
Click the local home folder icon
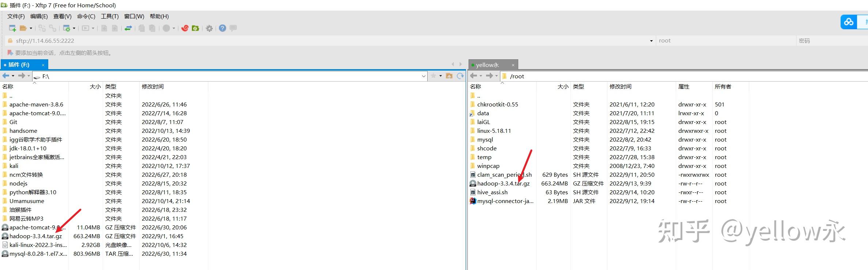pos(450,76)
